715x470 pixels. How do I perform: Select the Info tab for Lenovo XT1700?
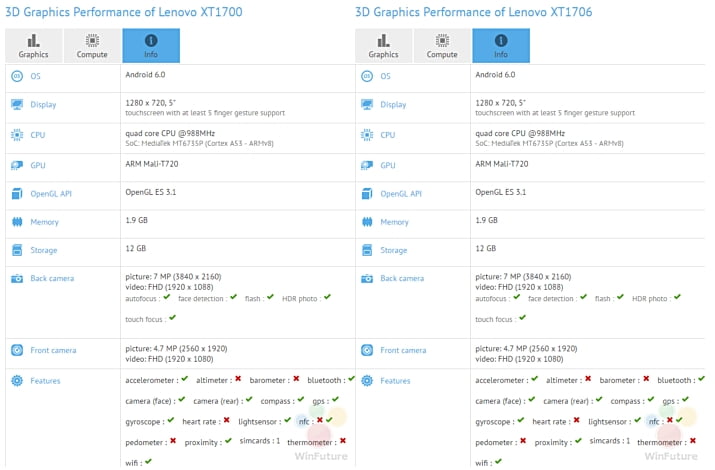151,46
